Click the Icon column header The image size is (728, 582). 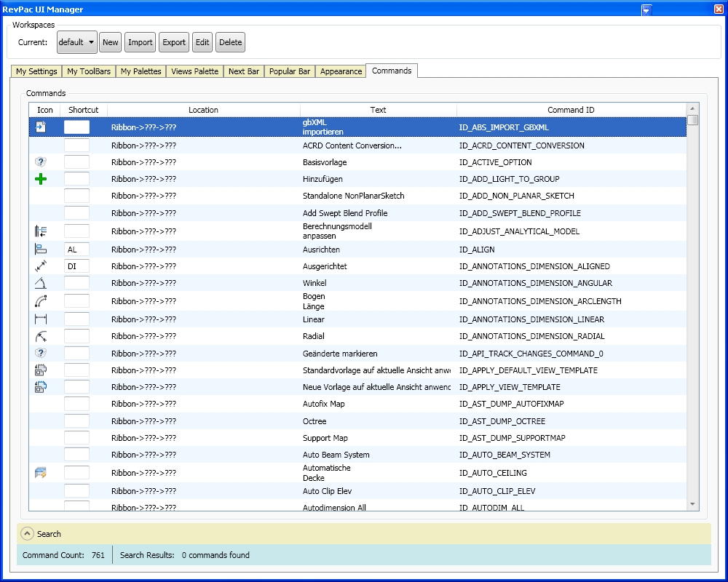[45, 110]
